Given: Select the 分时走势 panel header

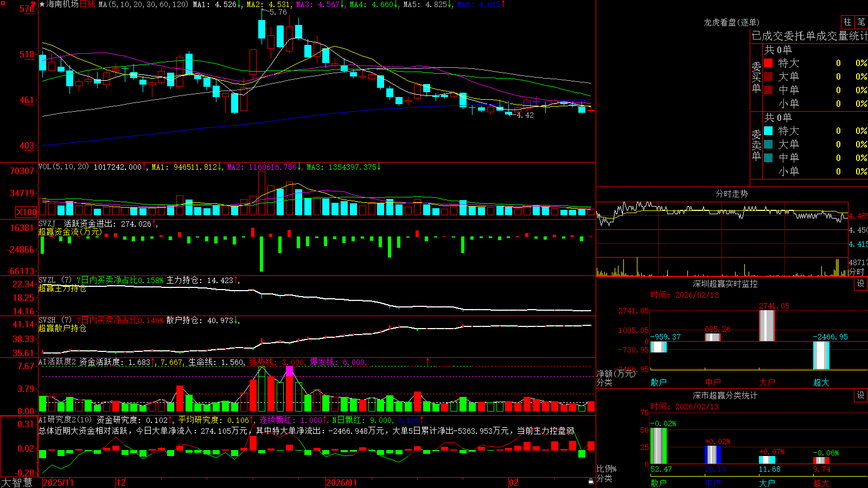Looking at the screenshot, I should coord(731,194).
